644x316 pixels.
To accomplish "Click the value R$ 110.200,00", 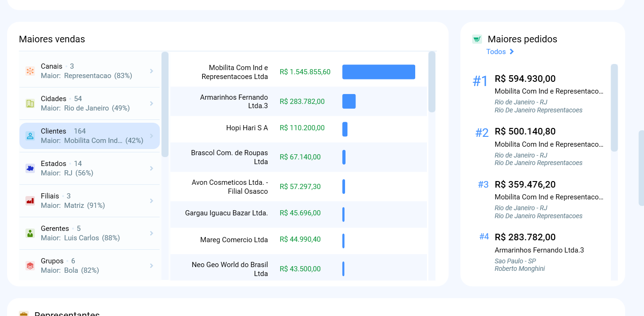I will [x=302, y=128].
